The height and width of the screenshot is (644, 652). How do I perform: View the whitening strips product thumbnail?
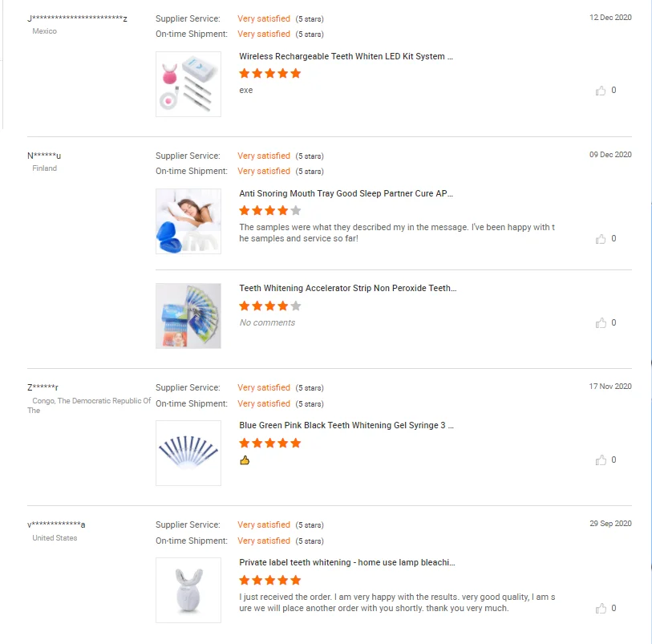tap(188, 316)
